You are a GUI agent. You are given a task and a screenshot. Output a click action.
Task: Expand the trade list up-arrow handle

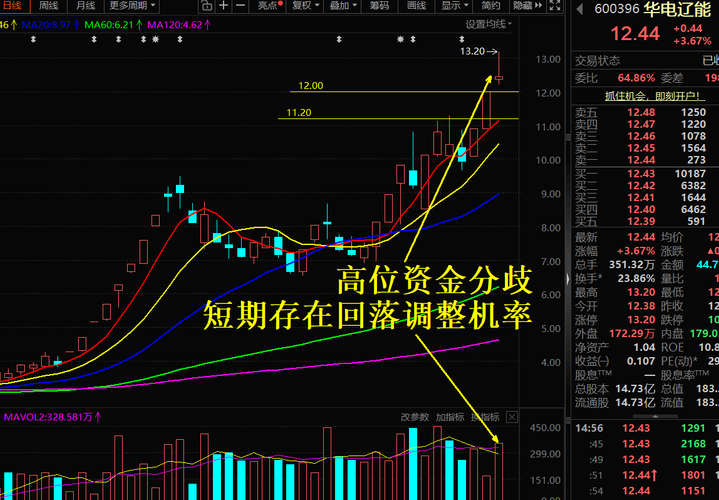pyautogui.click(x=655, y=416)
